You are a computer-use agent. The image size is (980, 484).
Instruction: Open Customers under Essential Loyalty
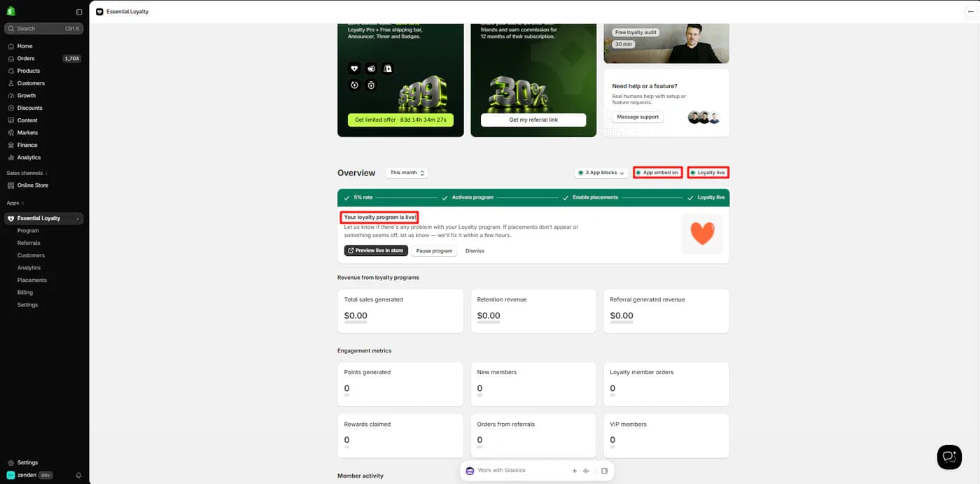point(31,255)
